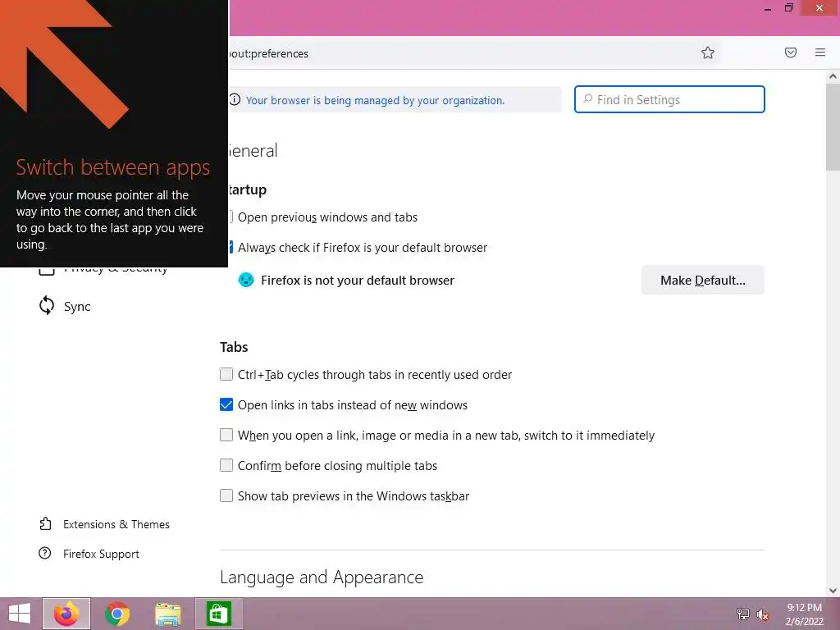This screenshot has height=630, width=840.
Task: Open the Firefox hamburger menu
Action: click(x=819, y=52)
